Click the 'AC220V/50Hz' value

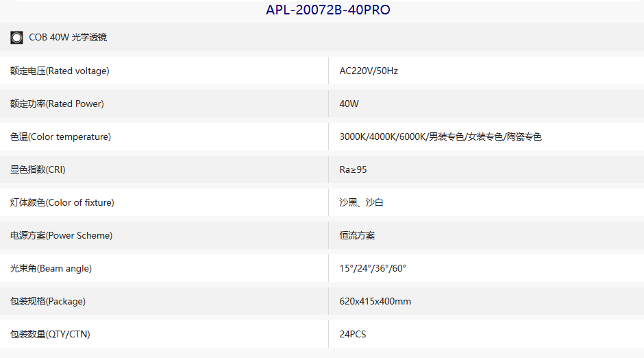click(369, 71)
